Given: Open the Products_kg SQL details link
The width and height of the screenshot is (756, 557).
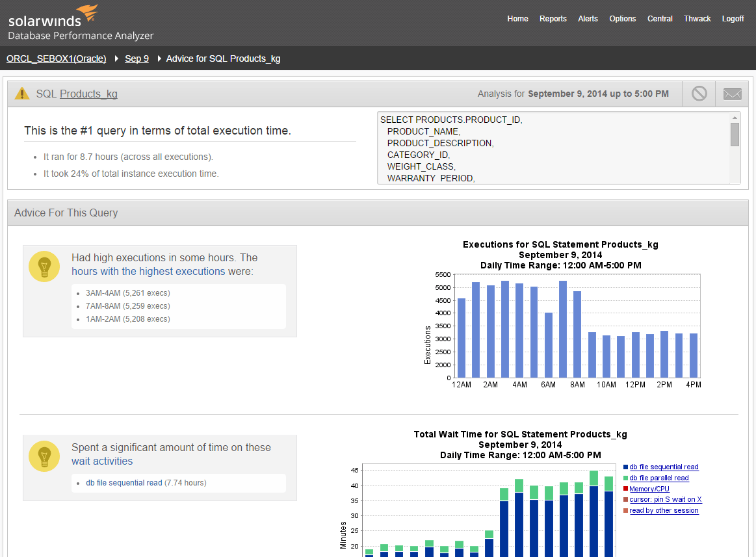Looking at the screenshot, I should click(x=88, y=93).
